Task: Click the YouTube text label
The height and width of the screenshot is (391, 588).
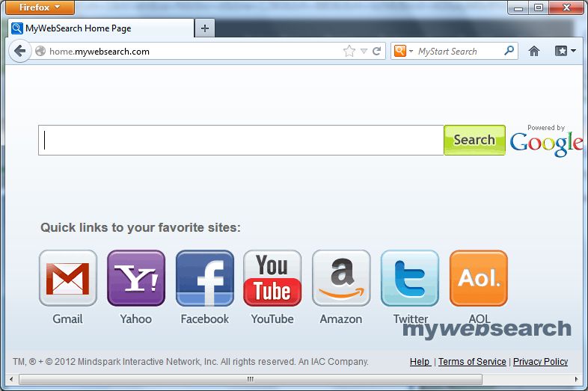Action: coord(272,319)
